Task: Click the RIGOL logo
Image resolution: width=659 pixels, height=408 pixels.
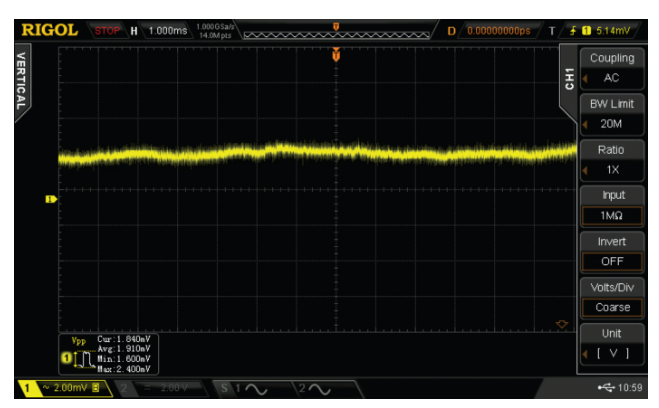Action: coord(50,30)
